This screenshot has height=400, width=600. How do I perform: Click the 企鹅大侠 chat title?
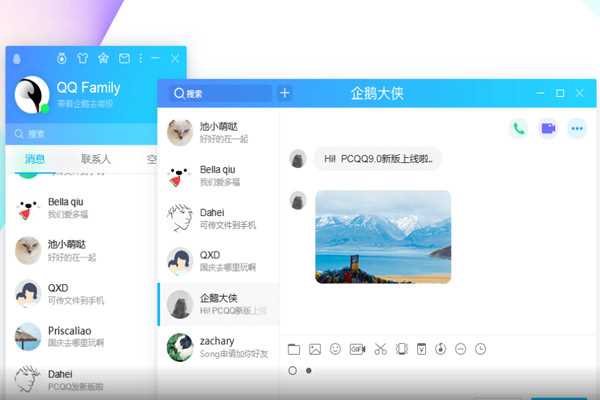tap(377, 93)
